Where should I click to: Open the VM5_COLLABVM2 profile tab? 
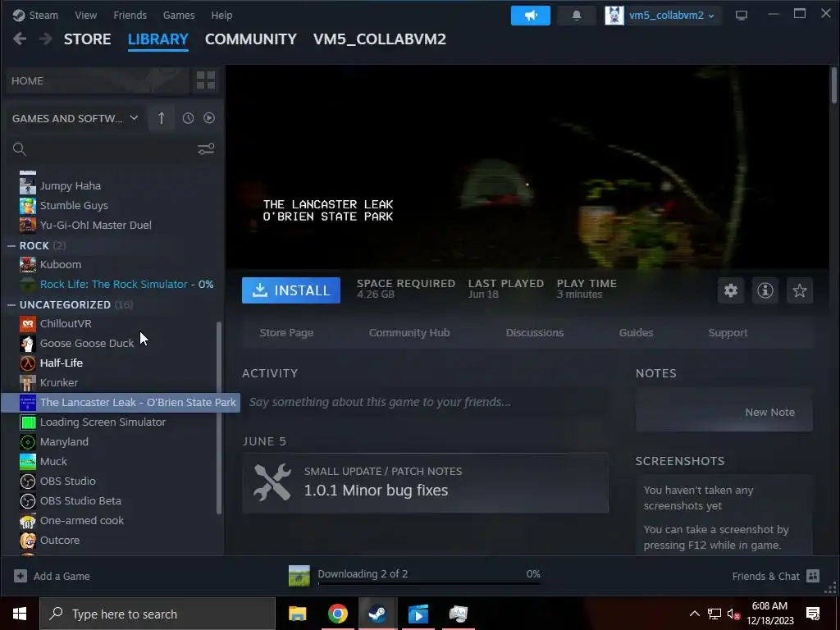[380, 39]
